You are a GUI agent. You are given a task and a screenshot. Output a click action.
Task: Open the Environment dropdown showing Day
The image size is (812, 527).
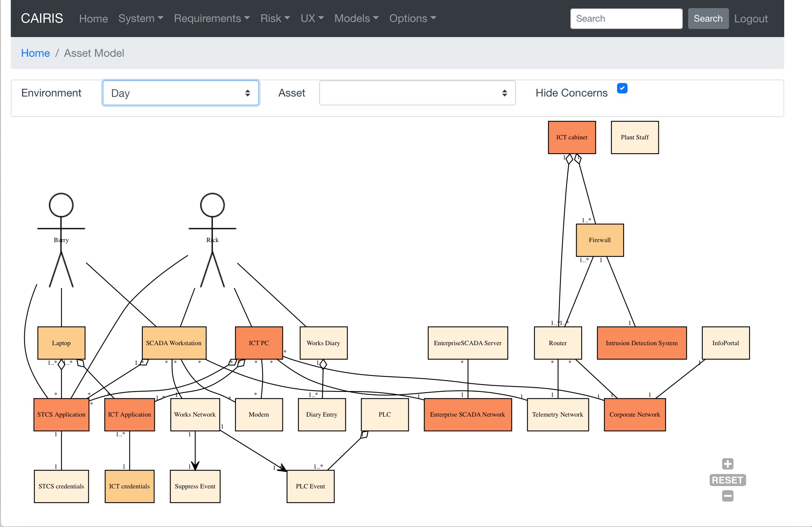click(181, 93)
